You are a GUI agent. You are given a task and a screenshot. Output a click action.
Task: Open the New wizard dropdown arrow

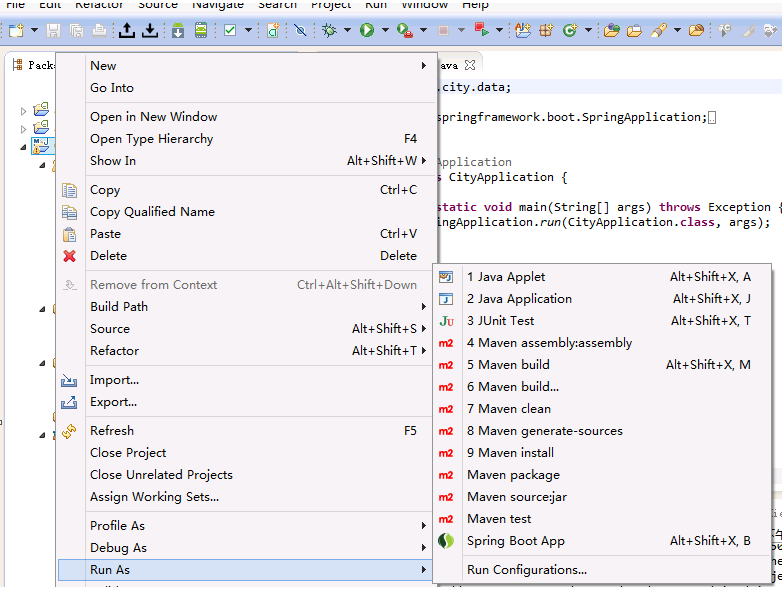pyautogui.click(x=34, y=30)
